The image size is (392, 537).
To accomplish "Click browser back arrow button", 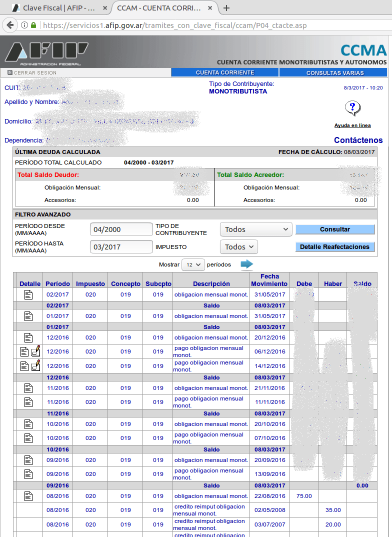I will click(10, 25).
